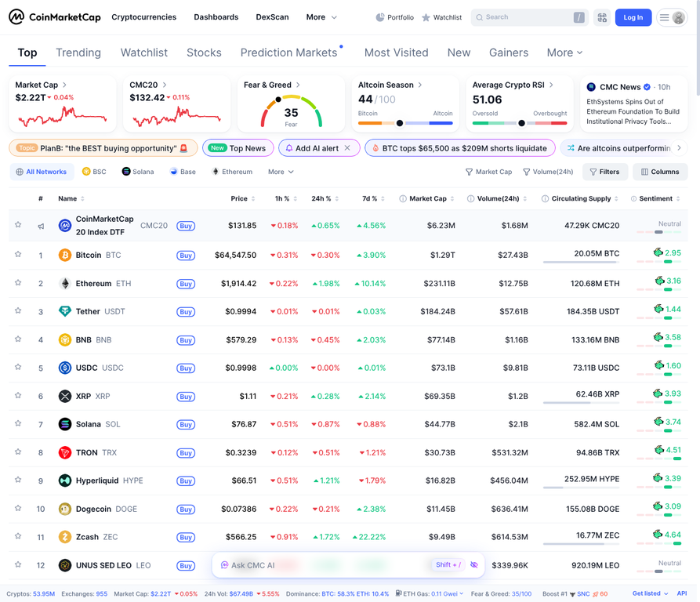Open Fear & Greed card chevron

tap(298, 85)
